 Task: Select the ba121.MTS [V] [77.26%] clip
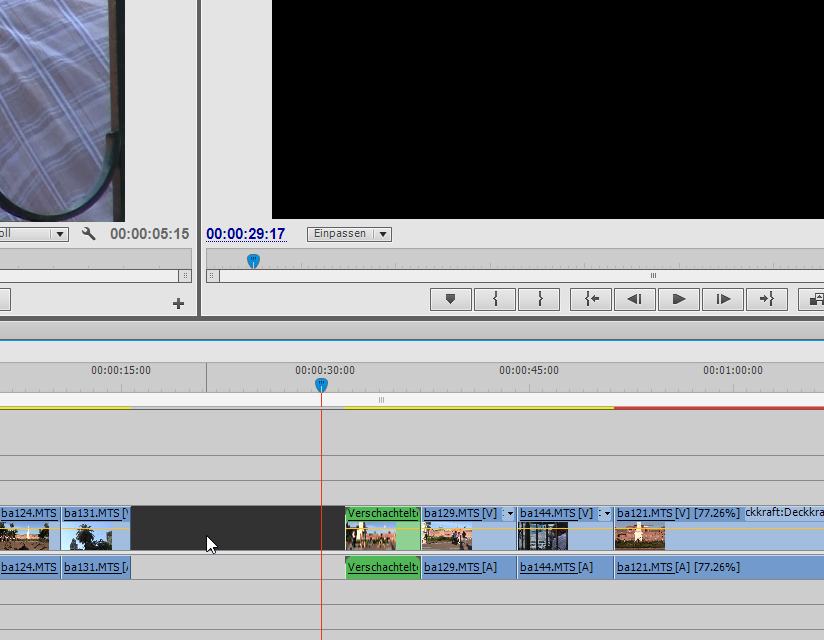[719, 528]
